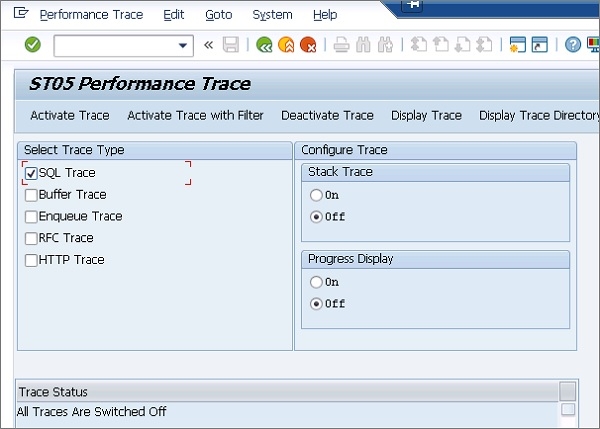The height and width of the screenshot is (429, 600).
Task: Click the Last Page icon
Action: [484, 45]
